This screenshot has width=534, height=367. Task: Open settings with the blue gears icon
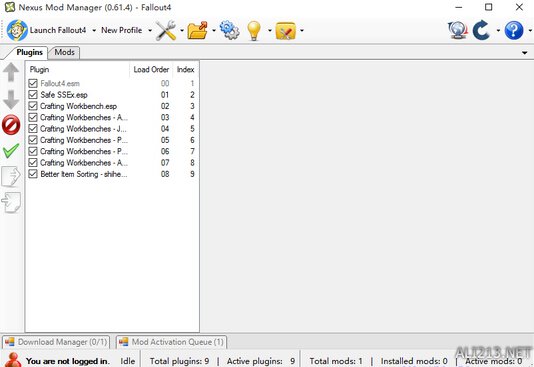230,30
